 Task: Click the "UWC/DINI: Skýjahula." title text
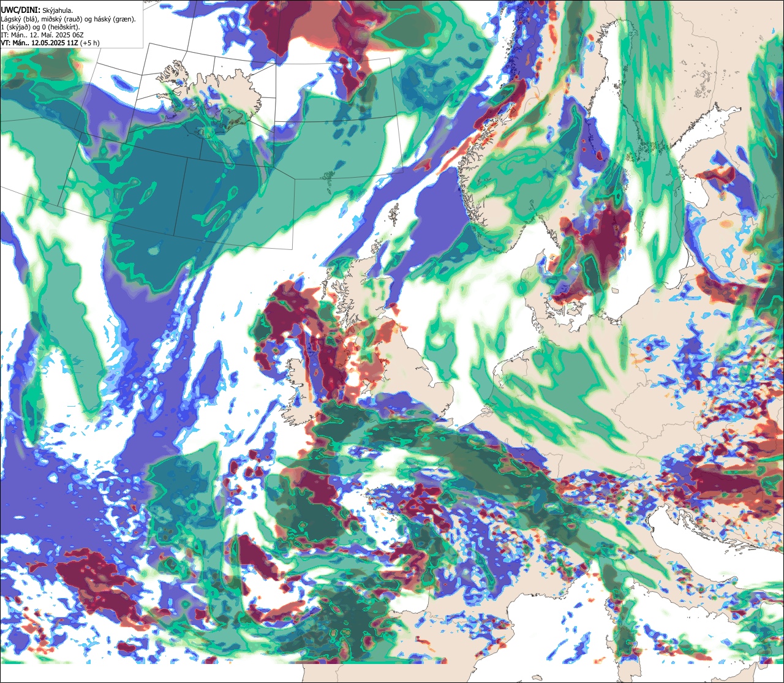[x=37, y=10]
